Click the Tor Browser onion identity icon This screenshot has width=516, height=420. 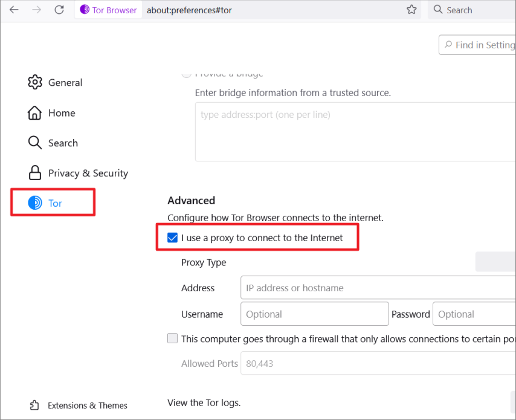coord(85,10)
